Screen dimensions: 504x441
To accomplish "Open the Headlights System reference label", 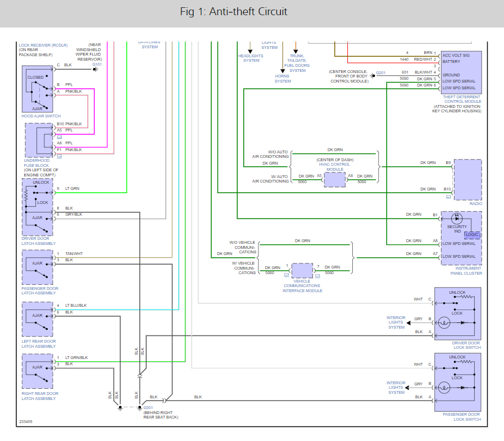I will [x=250, y=58].
